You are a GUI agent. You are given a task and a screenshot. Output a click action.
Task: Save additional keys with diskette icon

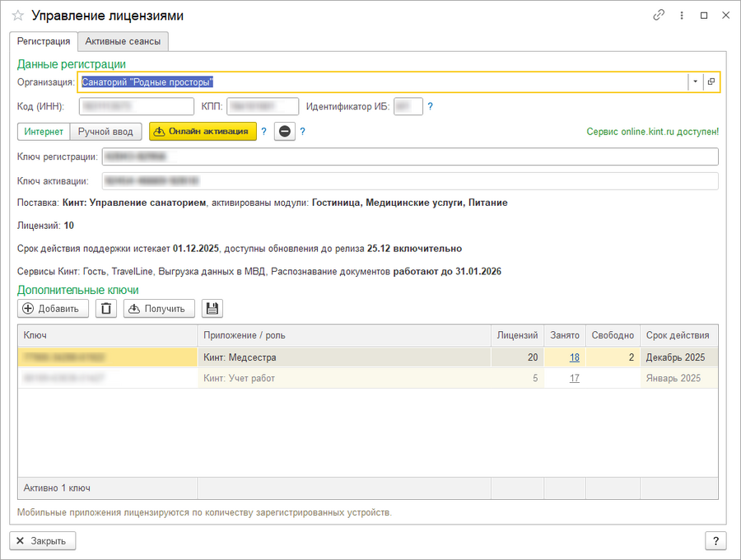click(x=212, y=308)
